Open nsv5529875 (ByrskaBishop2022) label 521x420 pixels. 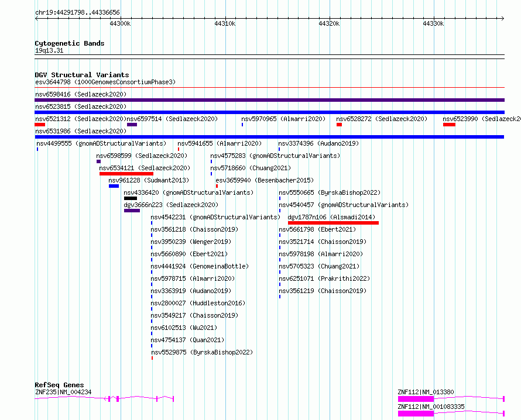click(202, 352)
